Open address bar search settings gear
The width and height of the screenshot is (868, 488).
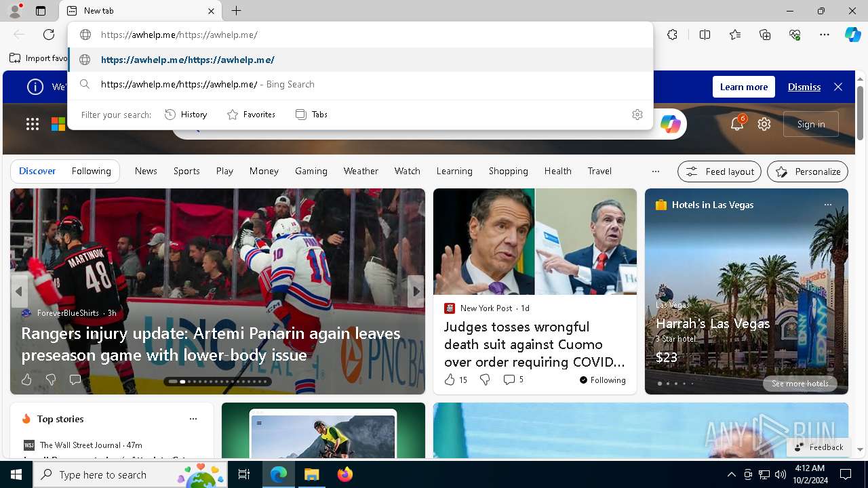click(x=637, y=115)
